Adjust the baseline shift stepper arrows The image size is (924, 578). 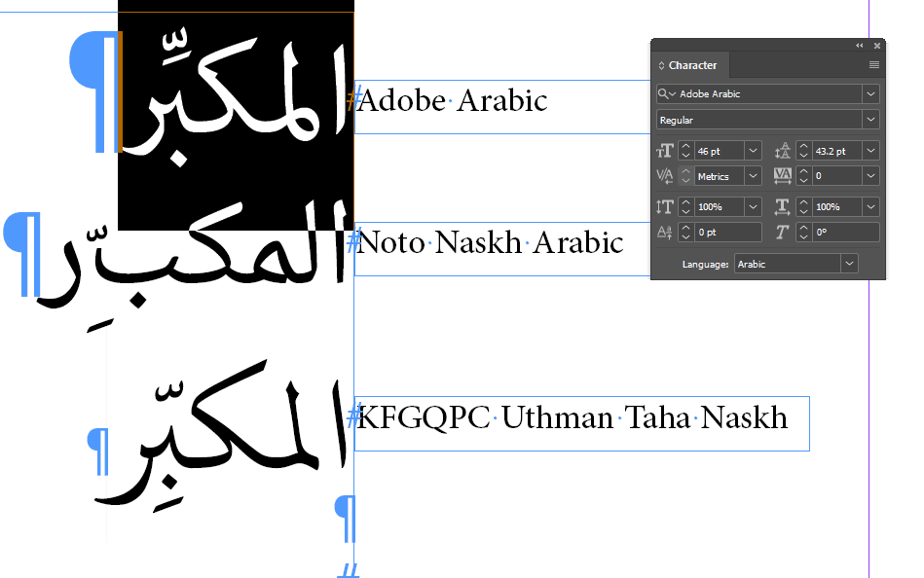click(685, 233)
